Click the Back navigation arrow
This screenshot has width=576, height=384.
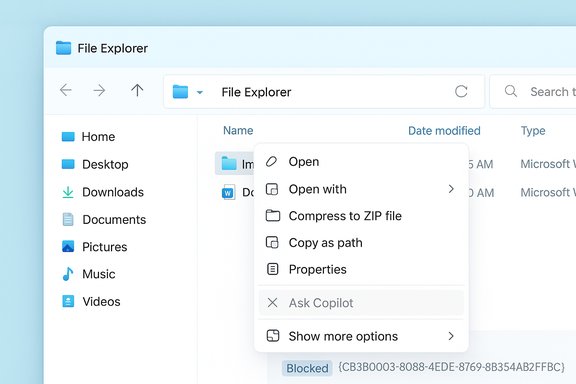pos(66,90)
